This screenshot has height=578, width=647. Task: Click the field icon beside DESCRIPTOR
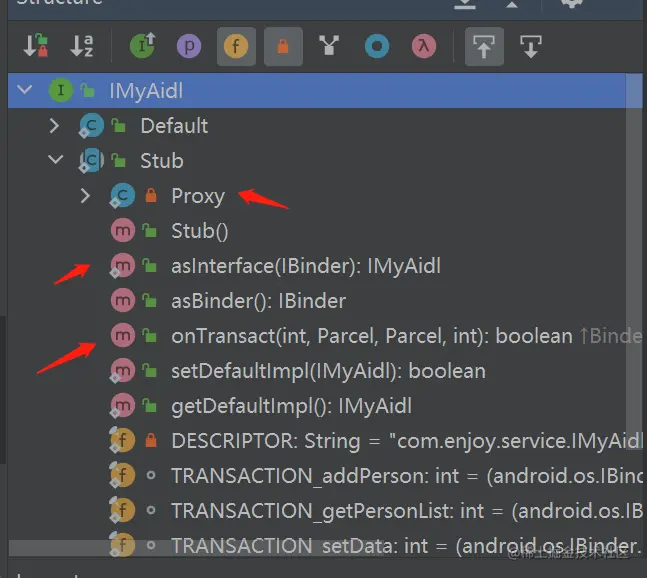[123, 441]
